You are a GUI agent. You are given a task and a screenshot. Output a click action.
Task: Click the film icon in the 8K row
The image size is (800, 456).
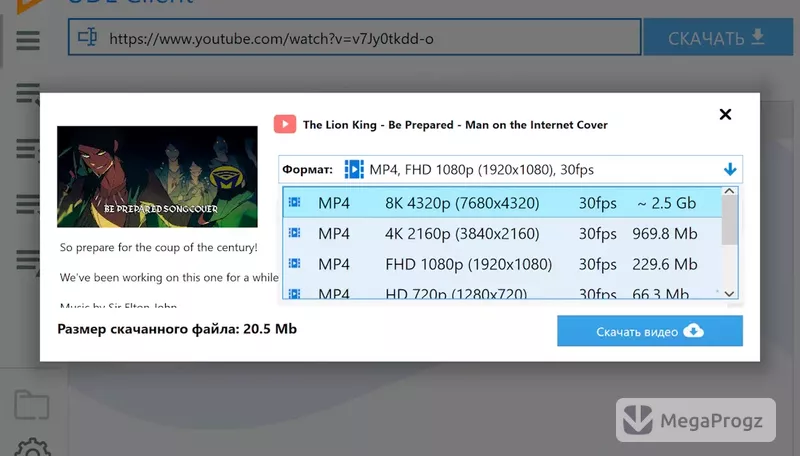pyautogui.click(x=294, y=202)
